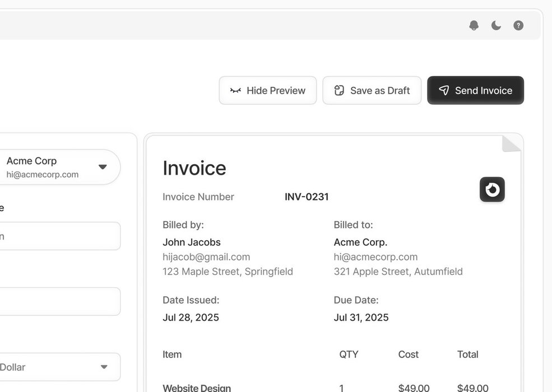
Task: Select the Jul 28, 2025 issued date
Action: tap(191, 318)
